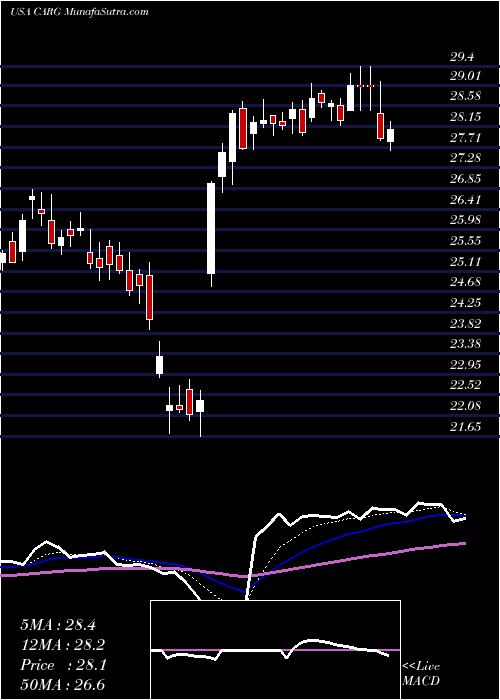Click the 27.71 price axis label
The width and height of the screenshot is (500, 700).
point(465,138)
